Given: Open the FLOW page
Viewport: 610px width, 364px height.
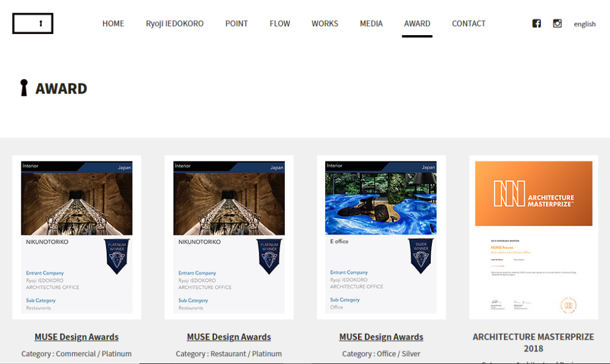Looking at the screenshot, I should [x=280, y=23].
